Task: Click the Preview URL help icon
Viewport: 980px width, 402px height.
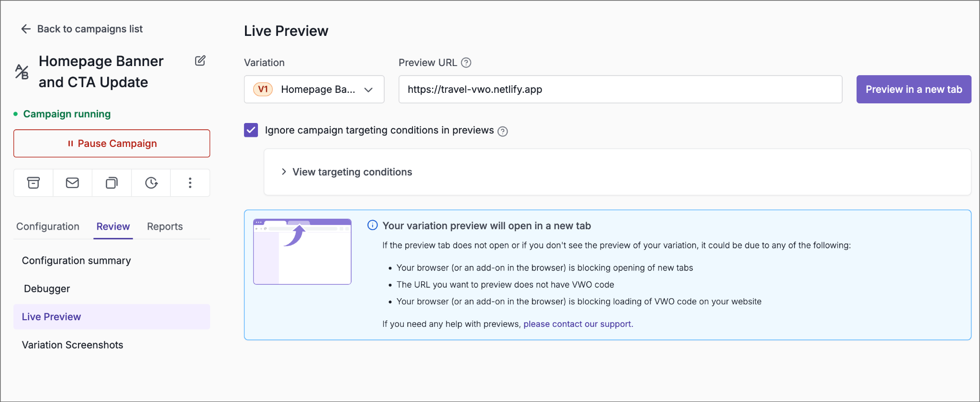Action: 466,63
